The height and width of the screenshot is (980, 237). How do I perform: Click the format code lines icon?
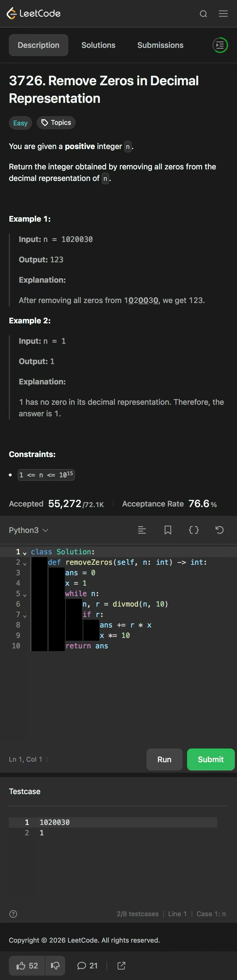142,530
